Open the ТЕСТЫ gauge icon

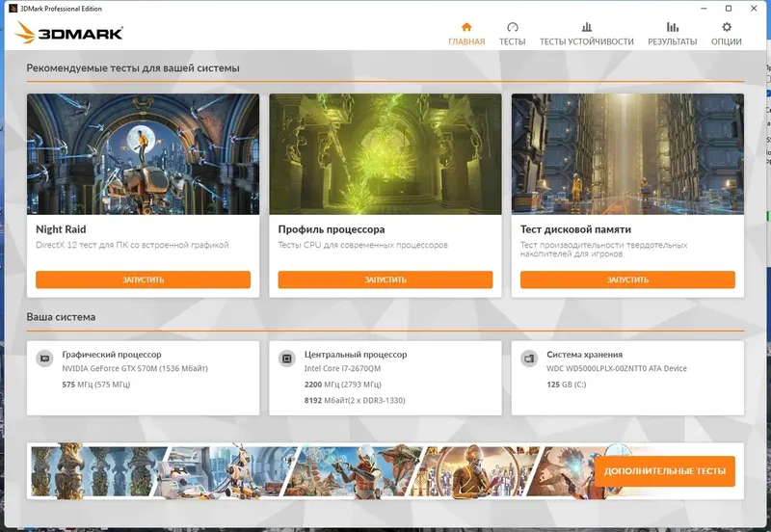(513, 27)
